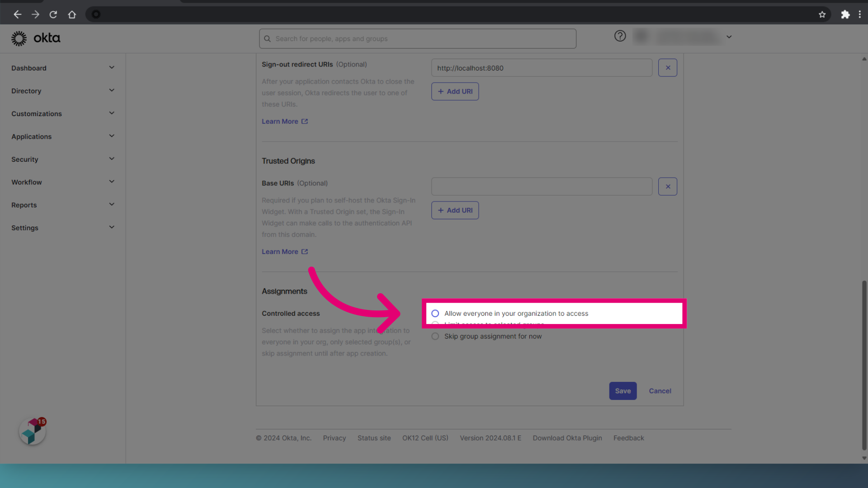Expand the Directory menu
The width and height of the screenshot is (868, 488).
coord(63,91)
